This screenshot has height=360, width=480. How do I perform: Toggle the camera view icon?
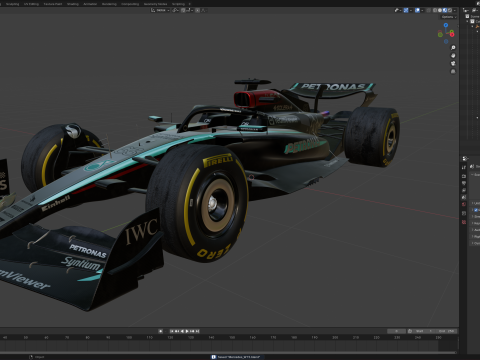tap(453, 63)
